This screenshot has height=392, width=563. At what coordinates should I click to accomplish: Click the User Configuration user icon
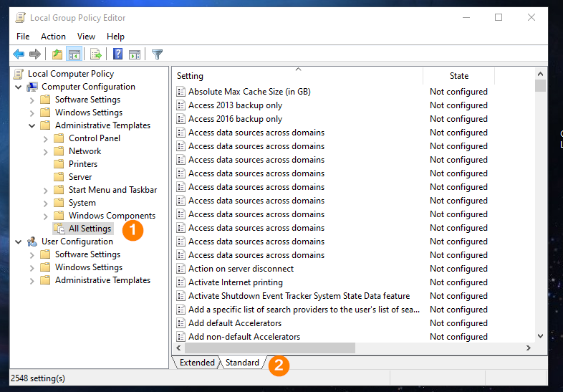click(32, 242)
